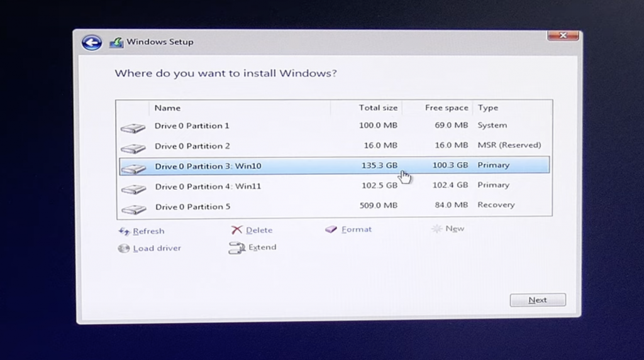Select row Drive 0 Partition 3: Win10

(x=335, y=165)
